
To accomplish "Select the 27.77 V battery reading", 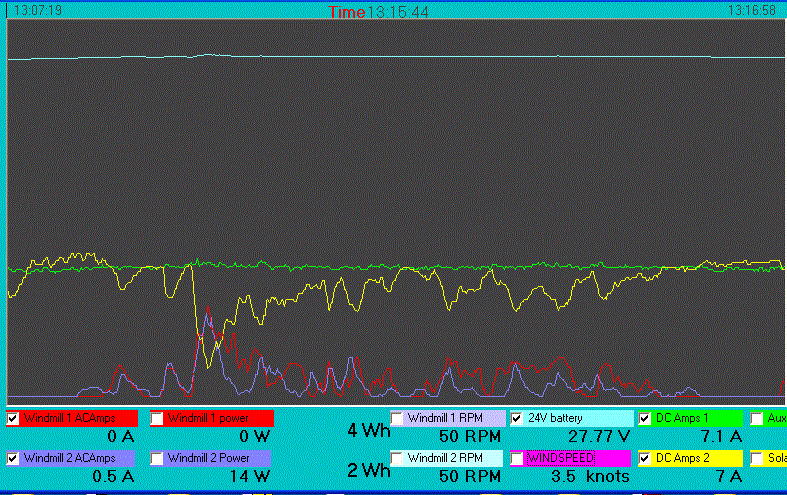I will (x=598, y=436).
